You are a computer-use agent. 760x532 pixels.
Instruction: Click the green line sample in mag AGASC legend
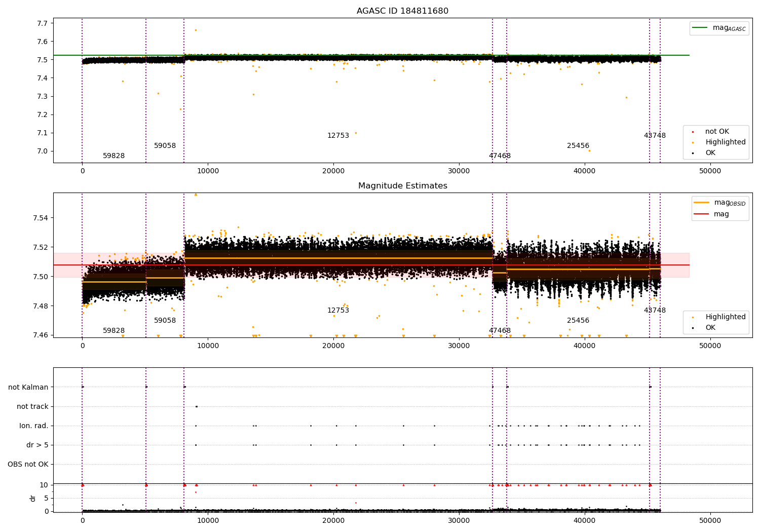(700, 28)
